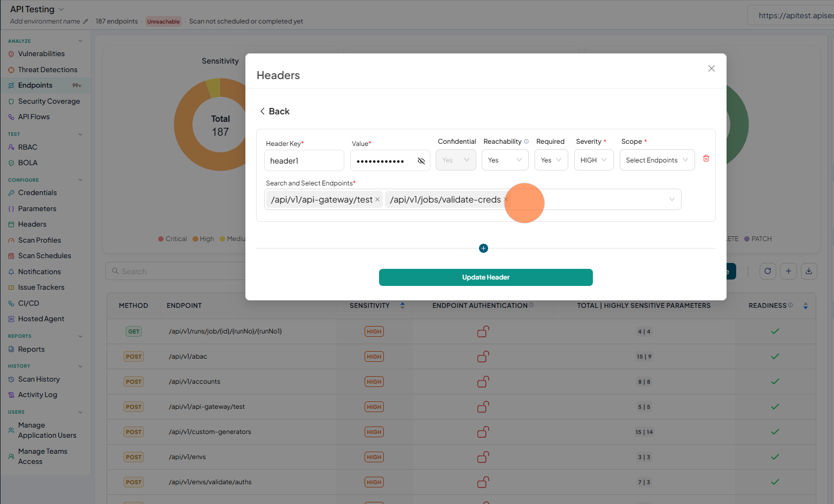This screenshot has width=834, height=504.
Task: Click the unlocked padlock for /api/v1/custom-generators
Action: (483, 432)
